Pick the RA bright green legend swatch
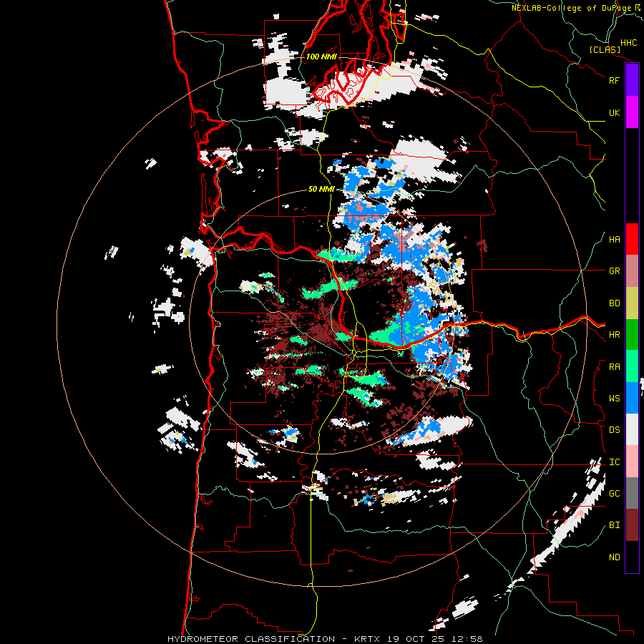This screenshot has width=644, height=644. pyautogui.click(x=632, y=366)
